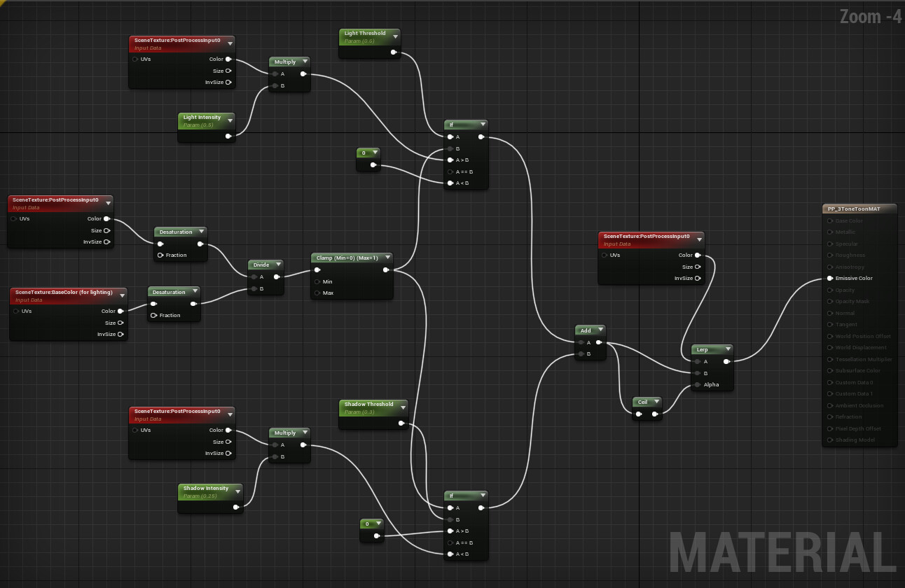Screen dimensions: 905x588
Task: Click the B input pin on the Divide node
Action: 252,287
